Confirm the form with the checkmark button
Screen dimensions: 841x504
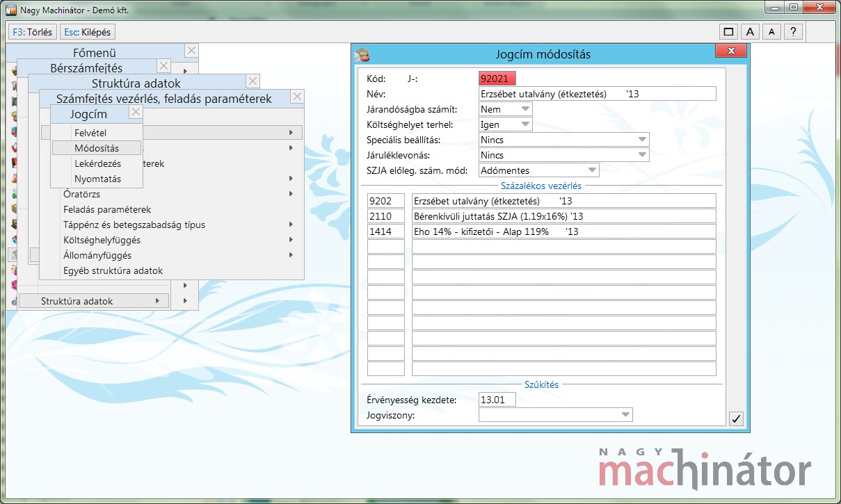[x=737, y=418]
